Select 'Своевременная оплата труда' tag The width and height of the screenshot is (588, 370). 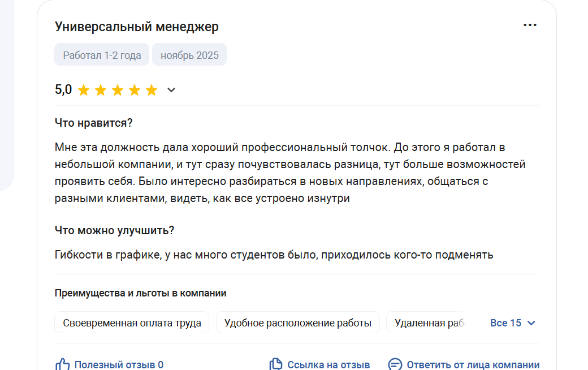(132, 323)
